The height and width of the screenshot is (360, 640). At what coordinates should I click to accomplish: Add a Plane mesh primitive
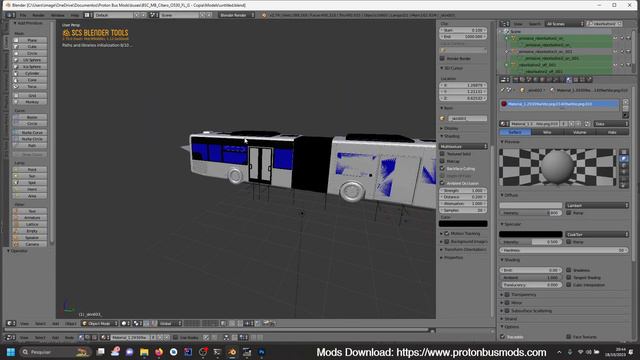[x=30, y=40]
